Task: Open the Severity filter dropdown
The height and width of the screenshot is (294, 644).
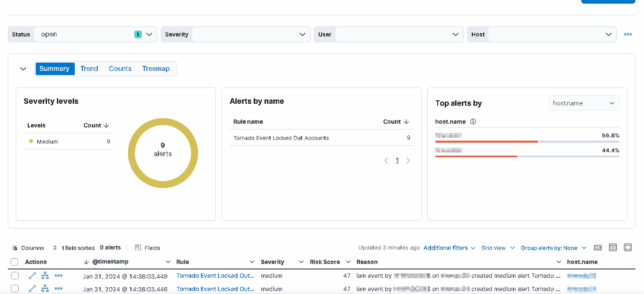Action: point(302,34)
